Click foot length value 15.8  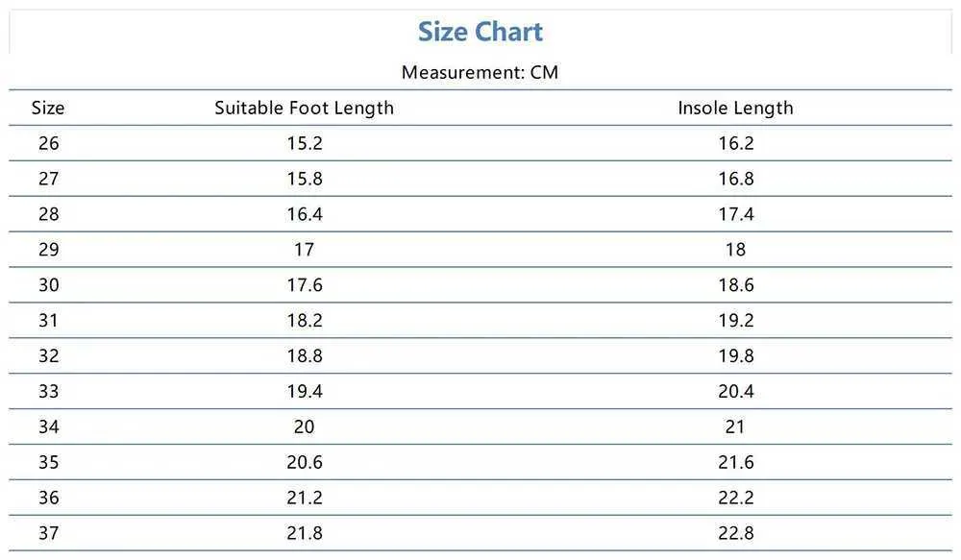[305, 179]
